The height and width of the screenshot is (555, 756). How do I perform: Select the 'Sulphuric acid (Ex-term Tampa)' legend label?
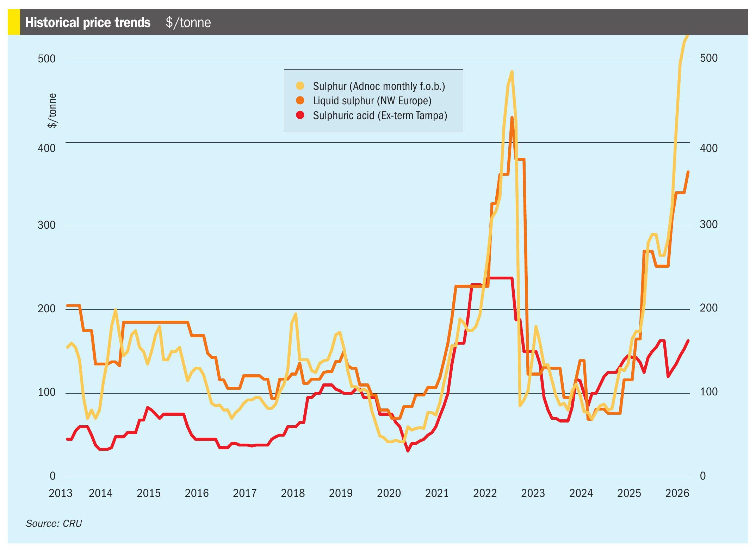(380, 116)
